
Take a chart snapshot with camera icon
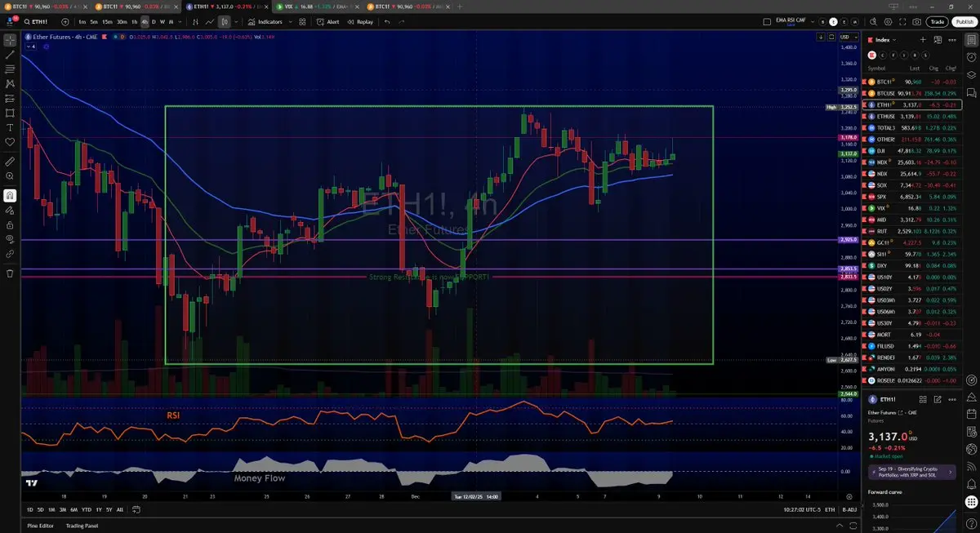917,22
